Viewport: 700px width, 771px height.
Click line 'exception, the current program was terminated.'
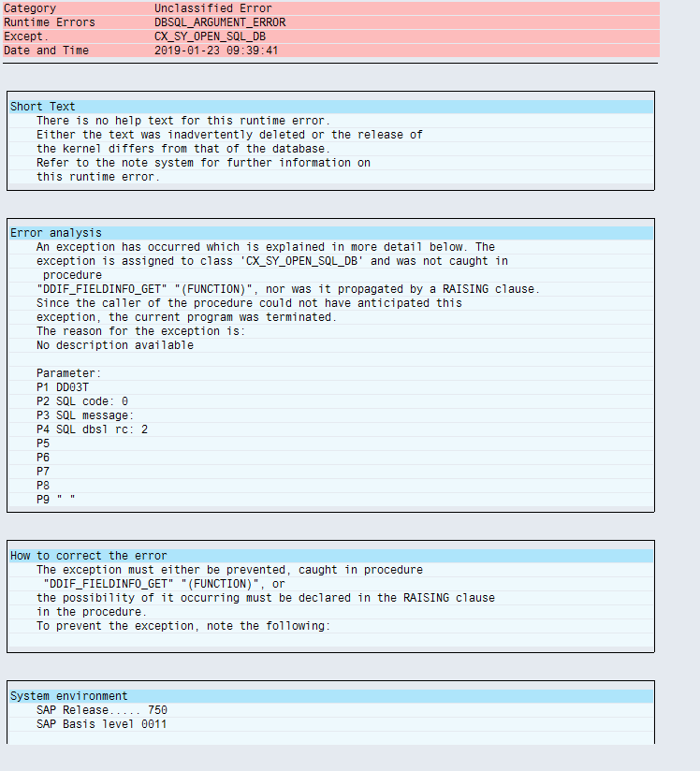point(187,317)
